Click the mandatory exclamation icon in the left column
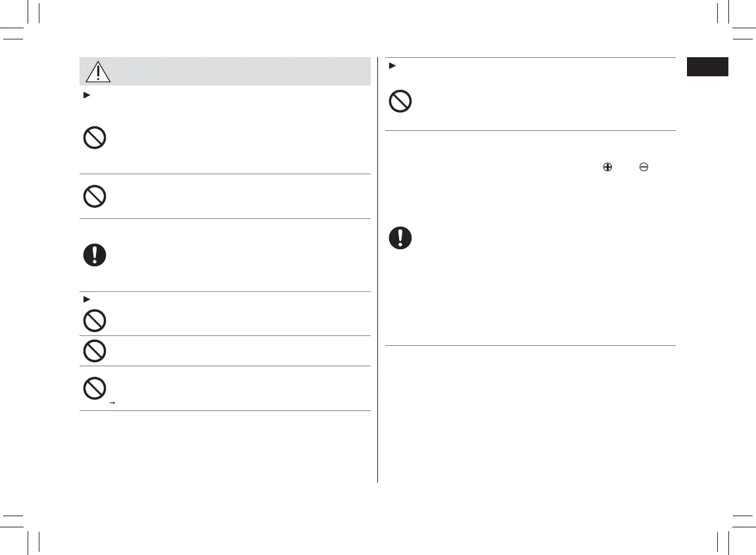The image size is (756, 555). click(95, 255)
